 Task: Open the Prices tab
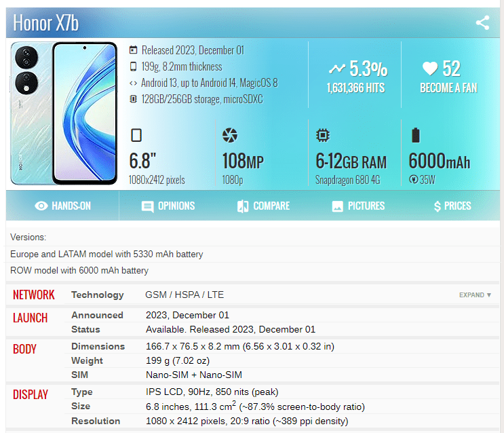coord(452,206)
